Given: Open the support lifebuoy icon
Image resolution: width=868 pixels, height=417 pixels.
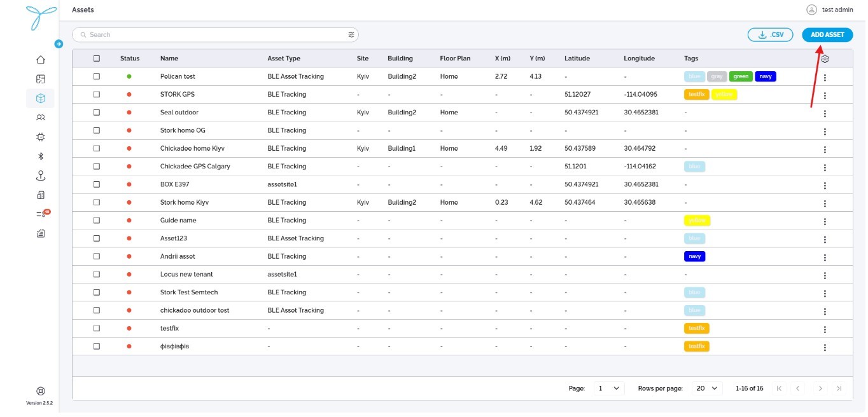Looking at the screenshot, I should 41,391.
